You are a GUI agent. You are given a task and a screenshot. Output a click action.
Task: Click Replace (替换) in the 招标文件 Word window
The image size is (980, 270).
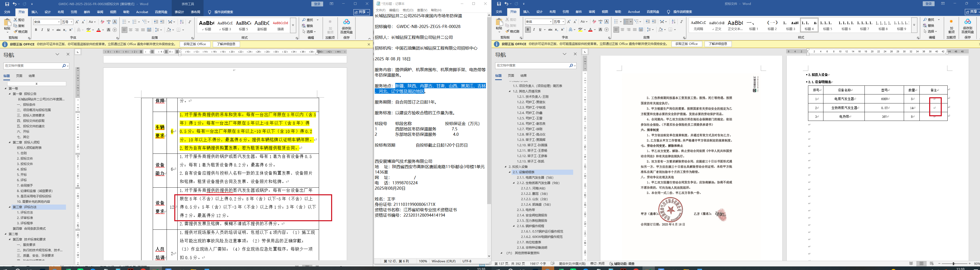click(x=308, y=26)
